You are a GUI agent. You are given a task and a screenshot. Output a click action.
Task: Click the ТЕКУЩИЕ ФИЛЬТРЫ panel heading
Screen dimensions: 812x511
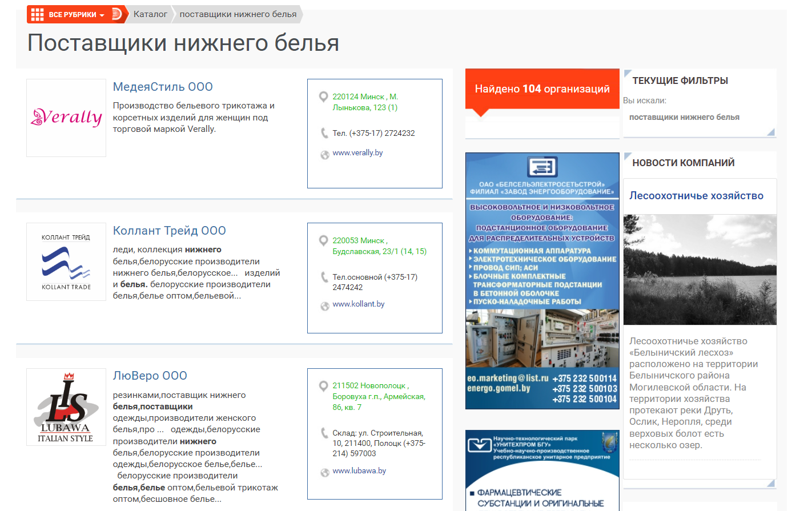pos(680,81)
